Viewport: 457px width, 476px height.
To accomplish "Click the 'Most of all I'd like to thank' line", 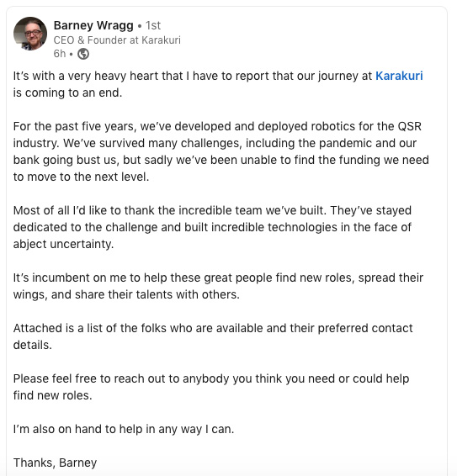I will [x=212, y=210].
